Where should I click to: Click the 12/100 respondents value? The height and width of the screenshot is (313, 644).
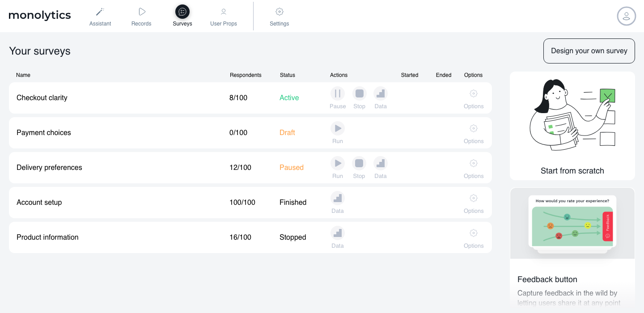[240, 167]
